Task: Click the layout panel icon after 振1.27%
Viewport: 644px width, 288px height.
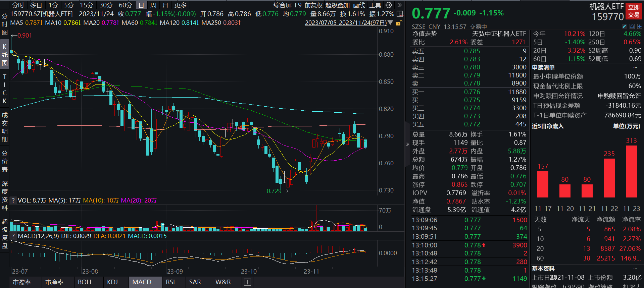Action: (x=400, y=14)
